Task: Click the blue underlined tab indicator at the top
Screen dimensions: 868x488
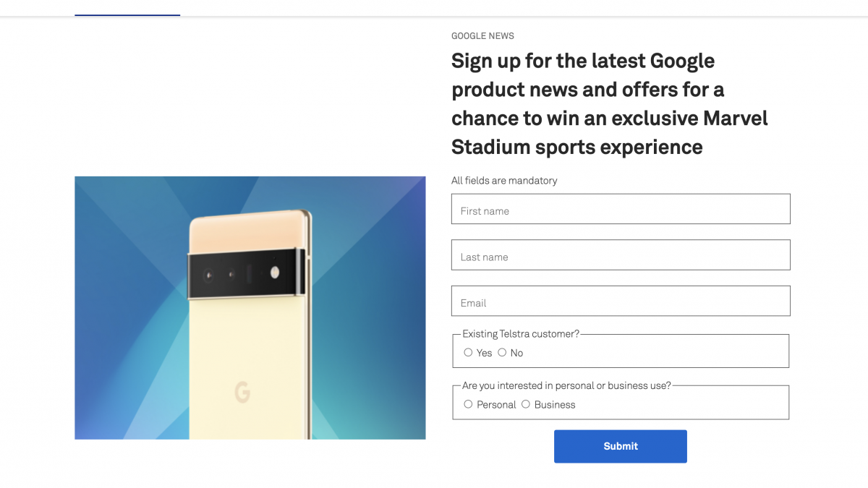Action: pos(127,15)
